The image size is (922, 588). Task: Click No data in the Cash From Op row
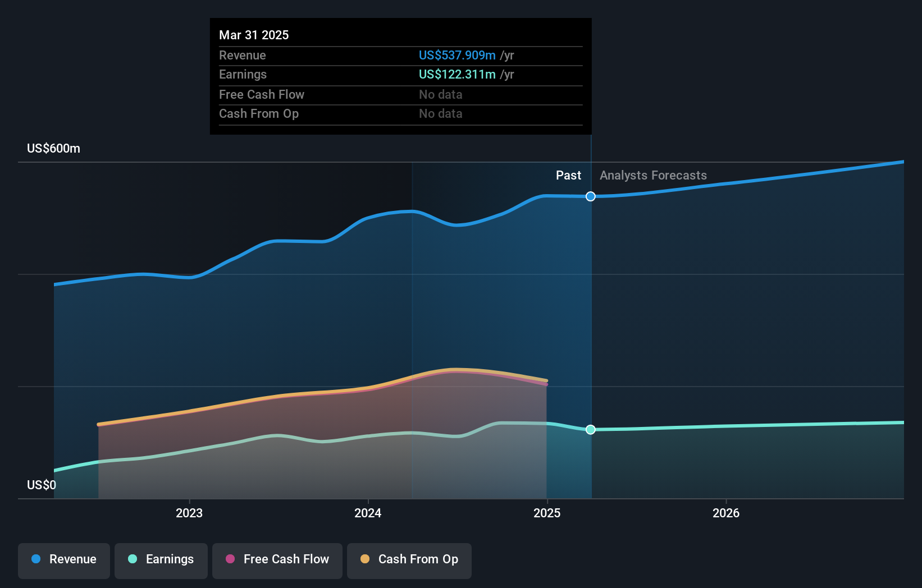coord(441,113)
